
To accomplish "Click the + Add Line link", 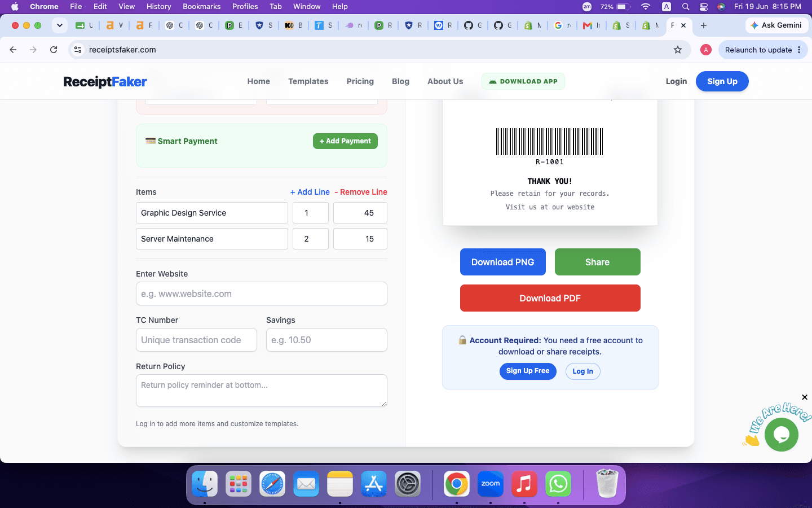I will tap(310, 192).
